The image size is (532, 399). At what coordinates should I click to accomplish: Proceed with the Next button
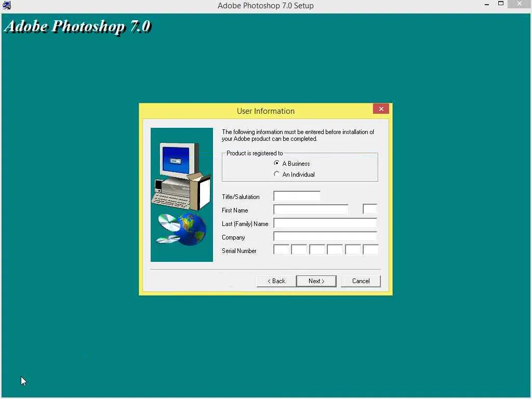316,281
